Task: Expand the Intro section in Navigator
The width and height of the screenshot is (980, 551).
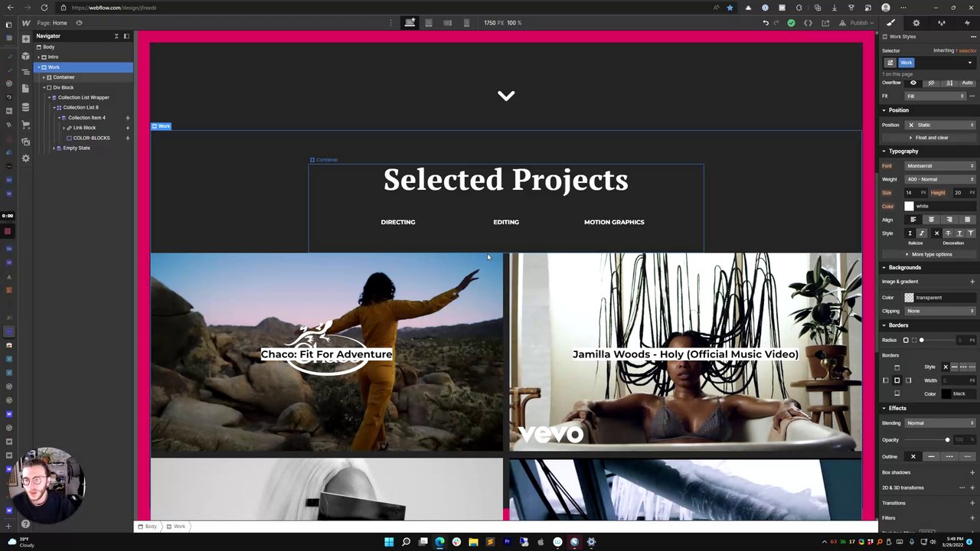Action: [x=39, y=57]
